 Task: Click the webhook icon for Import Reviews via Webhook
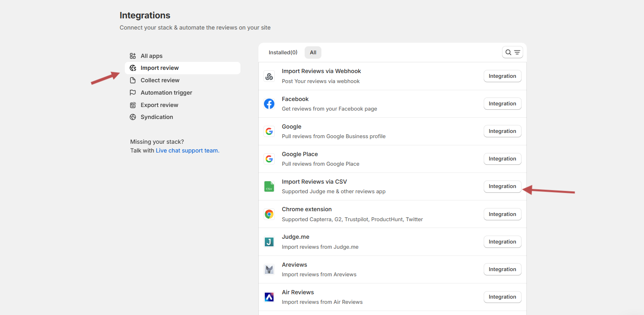(x=269, y=76)
